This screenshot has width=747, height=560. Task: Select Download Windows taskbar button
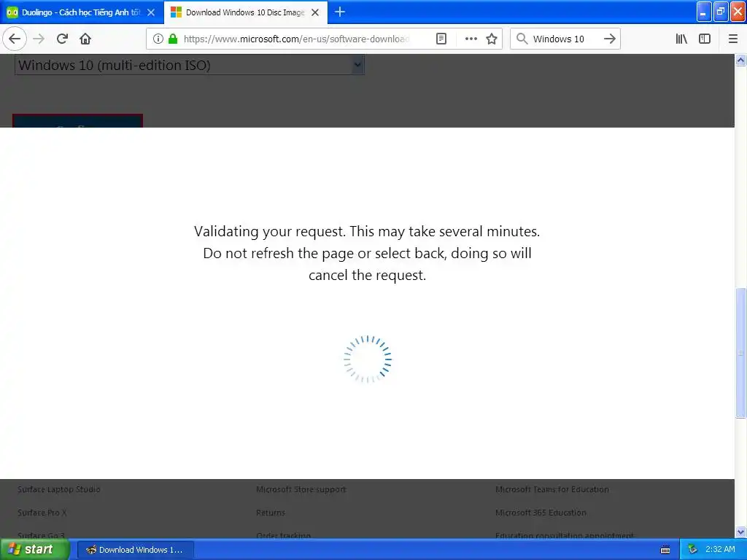(135, 550)
